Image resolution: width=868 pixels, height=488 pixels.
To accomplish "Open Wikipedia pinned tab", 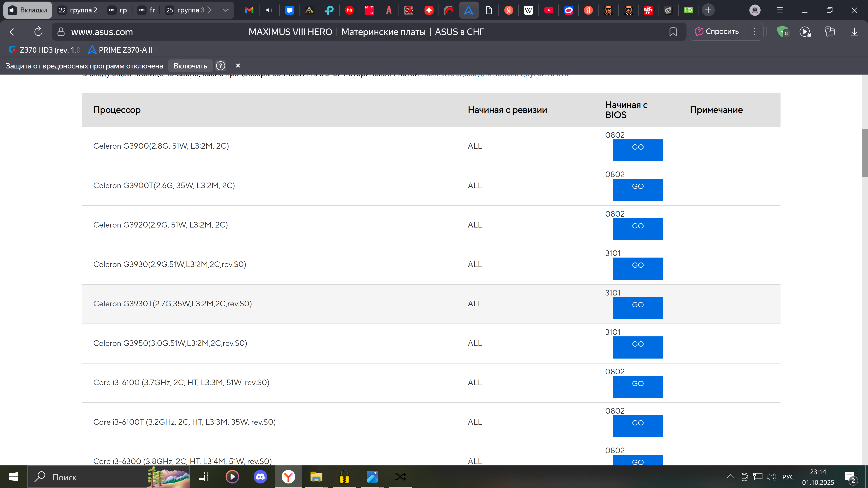I will 528,10.
